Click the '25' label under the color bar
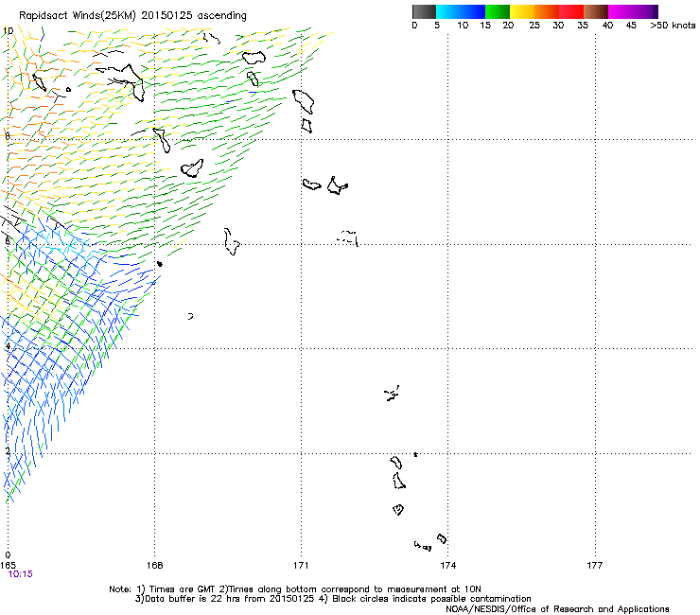700x615 pixels. pos(534,26)
